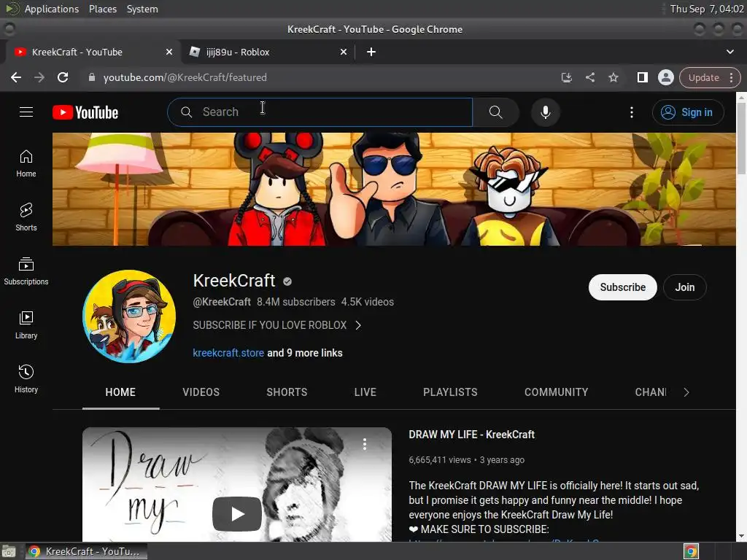747x560 pixels.
Task: Click the browser back arrow
Action: [x=16, y=77]
